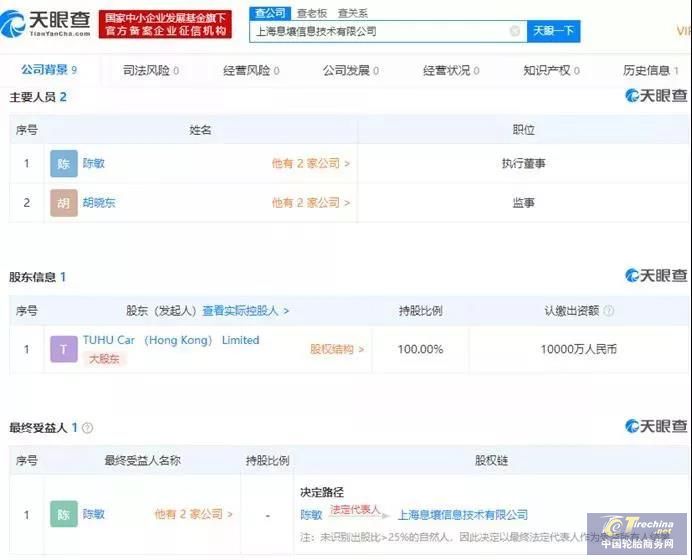Open 陈敏 link in beneficiary name column
This screenshot has height=560, width=692.
[x=94, y=514]
